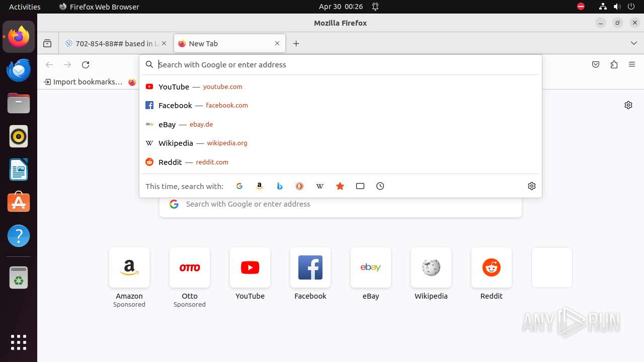
Task: Open clock and calendar panel
Action: point(341,7)
